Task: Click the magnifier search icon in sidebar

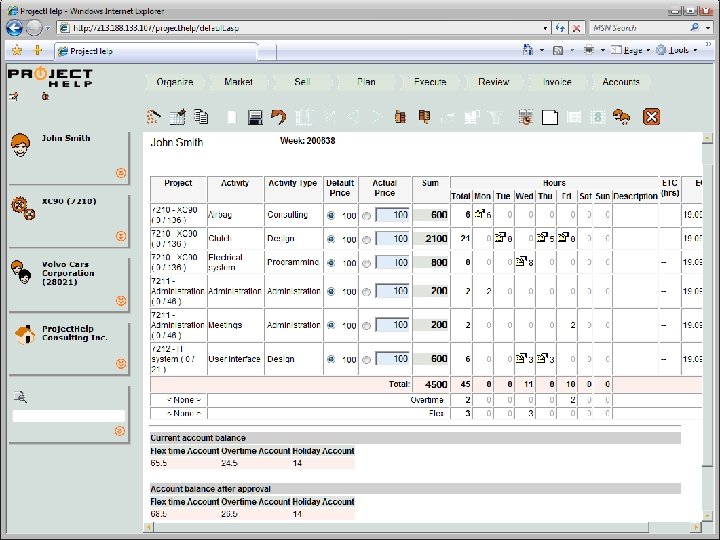Action: tap(20, 397)
